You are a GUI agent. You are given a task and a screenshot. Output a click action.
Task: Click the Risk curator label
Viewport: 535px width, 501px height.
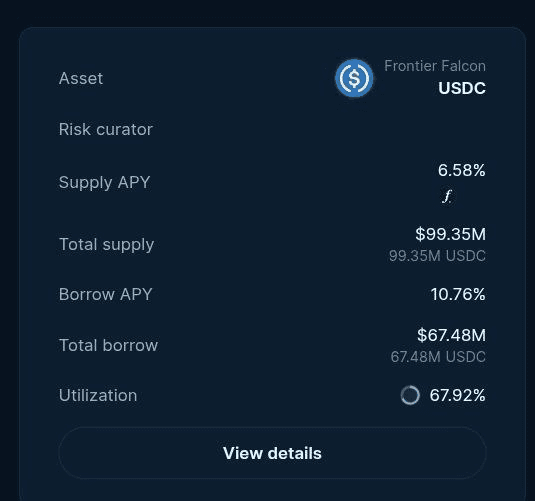pyautogui.click(x=106, y=129)
